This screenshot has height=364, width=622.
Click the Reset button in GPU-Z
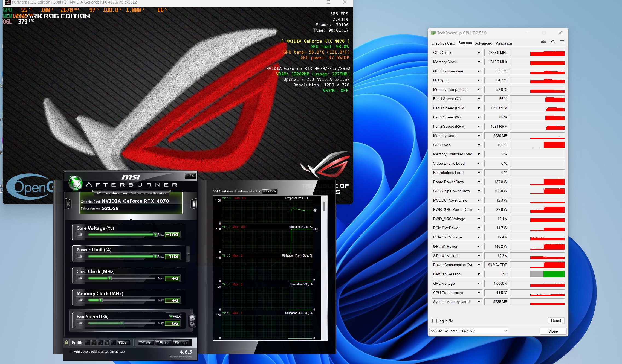coord(556,321)
